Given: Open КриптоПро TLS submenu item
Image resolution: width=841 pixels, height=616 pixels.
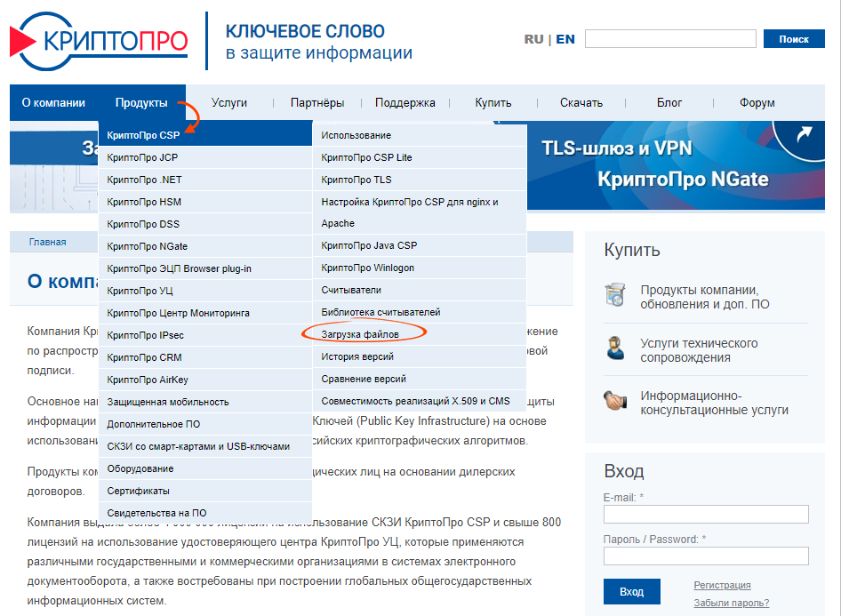Looking at the screenshot, I should [420, 180].
